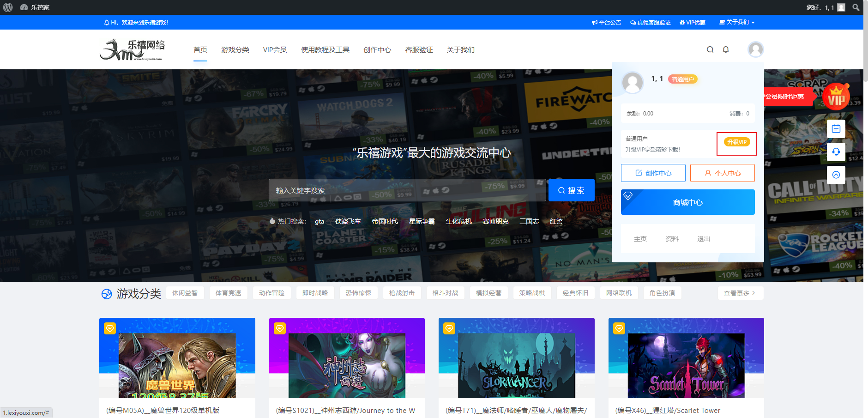This screenshot has width=868, height=418.
Task: Select hot search term gta
Action: (319, 221)
